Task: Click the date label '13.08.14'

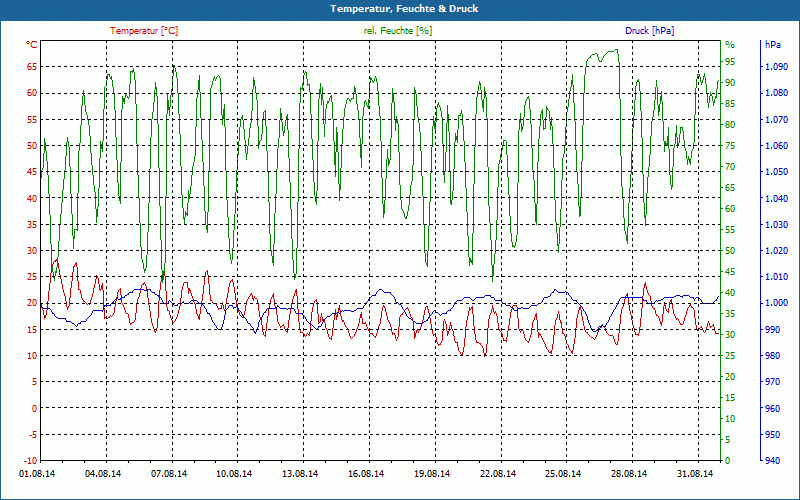Action: (x=300, y=474)
